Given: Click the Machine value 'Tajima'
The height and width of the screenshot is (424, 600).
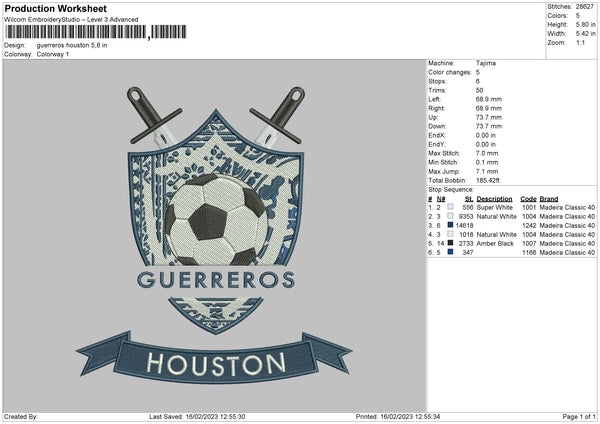Looking at the screenshot, I should click(x=486, y=63).
